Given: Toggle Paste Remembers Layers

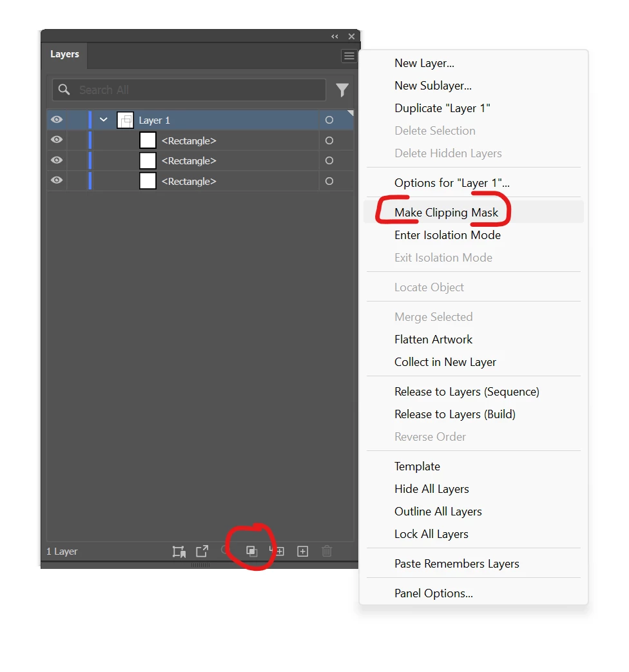Looking at the screenshot, I should tap(457, 564).
